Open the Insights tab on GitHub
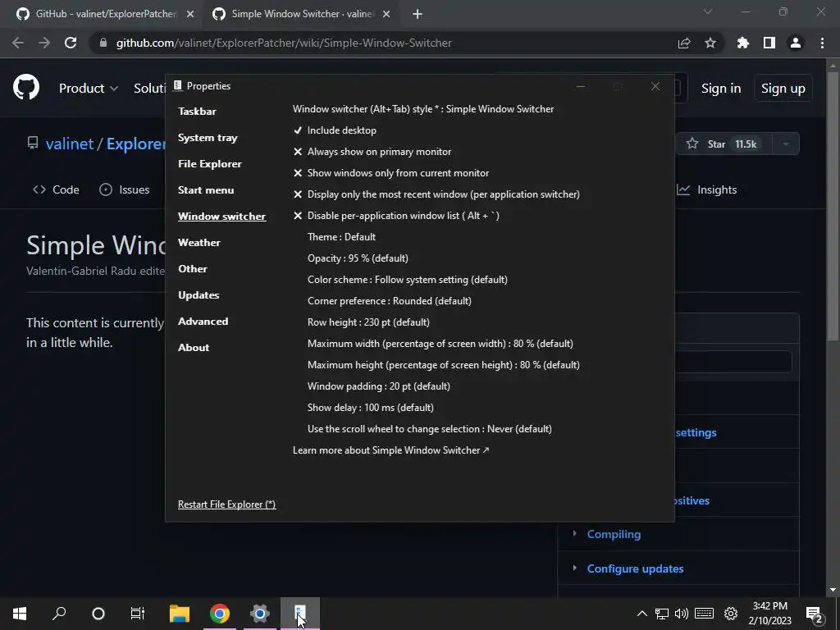 click(x=707, y=189)
